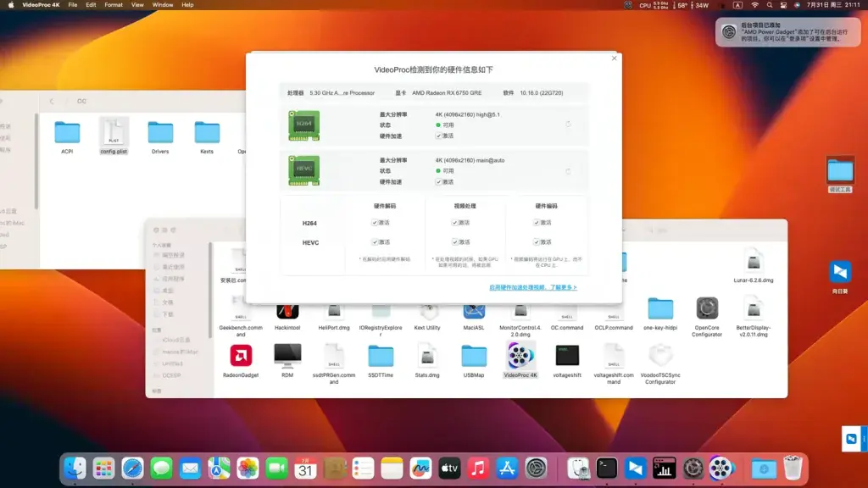Select the one-key-hidpi folder
Viewport: 868px width, 488px height.
point(660,308)
